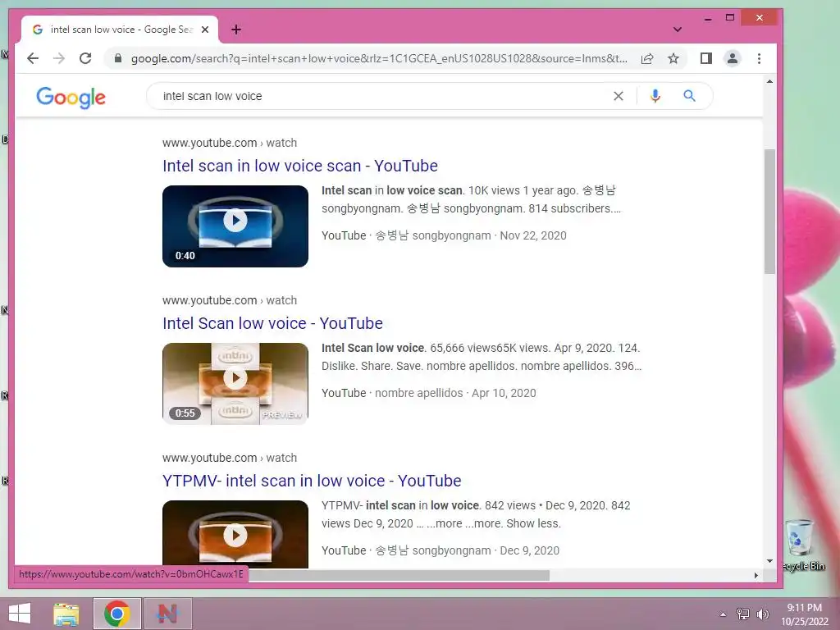The height and width of the screenshot is (630, 840).
Task: Minimize the Chrome window
Action: click(x=708, y=18)
